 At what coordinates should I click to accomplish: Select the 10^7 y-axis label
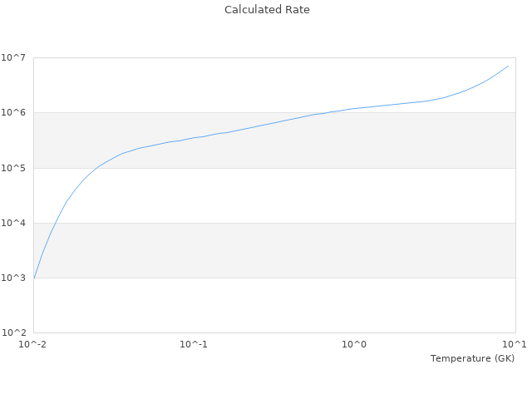pos(16,58)
